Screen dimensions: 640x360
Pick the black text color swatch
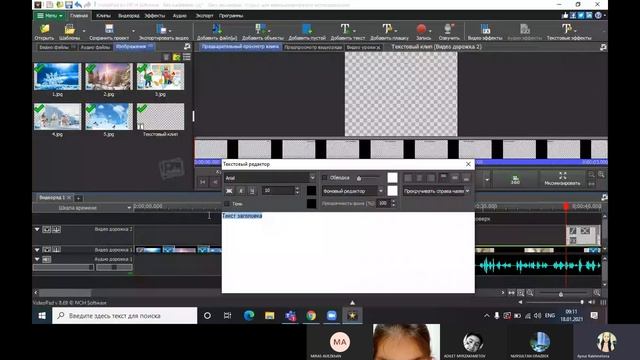(x=311, y=191)
